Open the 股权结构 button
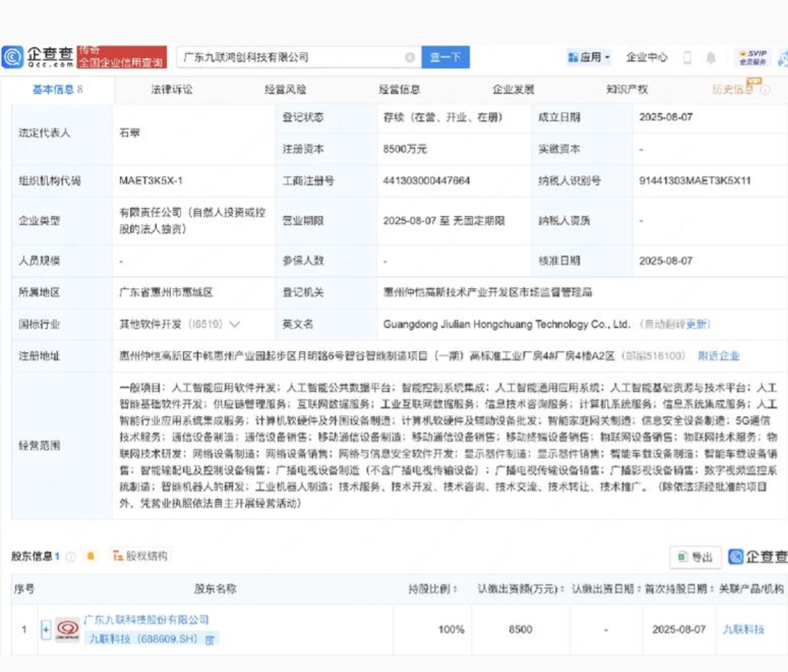Screen dimensions: 788x672 pyautogui.click(x=140, y=556)
